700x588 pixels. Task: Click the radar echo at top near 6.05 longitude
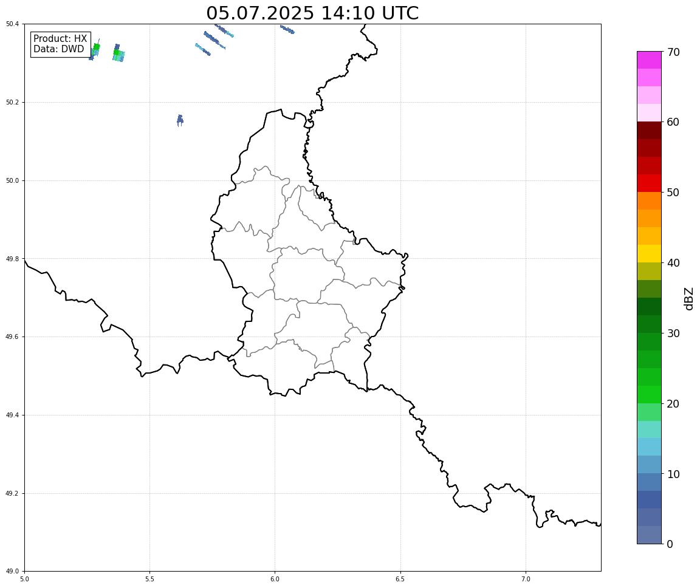click(x=287, y=29)
